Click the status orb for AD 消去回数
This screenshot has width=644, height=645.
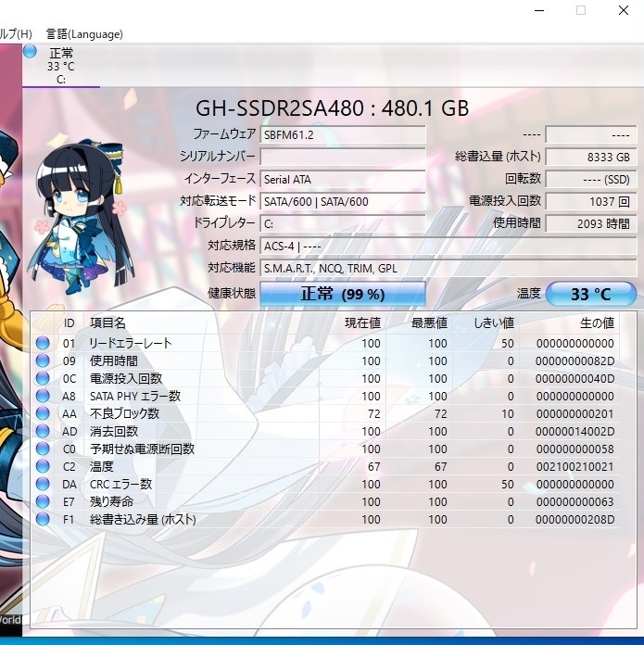click(43, 431)
